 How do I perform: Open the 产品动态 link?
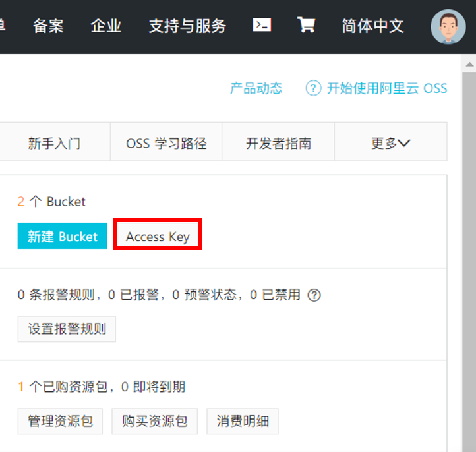256,88
